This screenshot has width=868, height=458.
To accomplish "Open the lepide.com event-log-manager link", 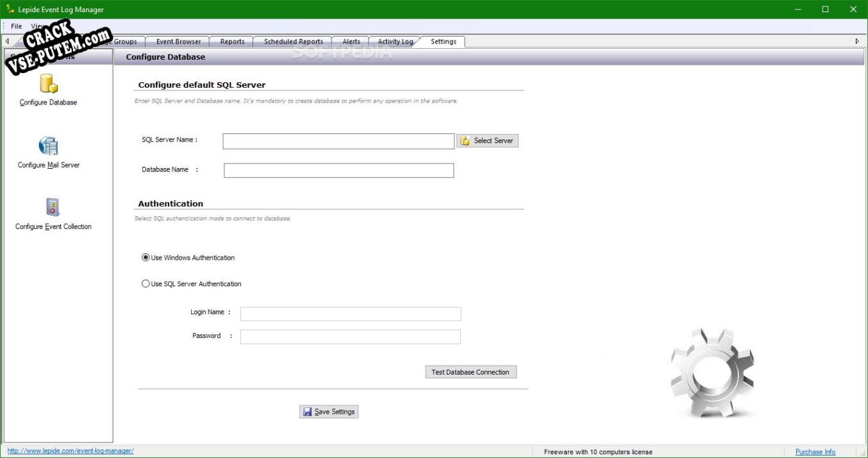I will [x=71, y=451].
